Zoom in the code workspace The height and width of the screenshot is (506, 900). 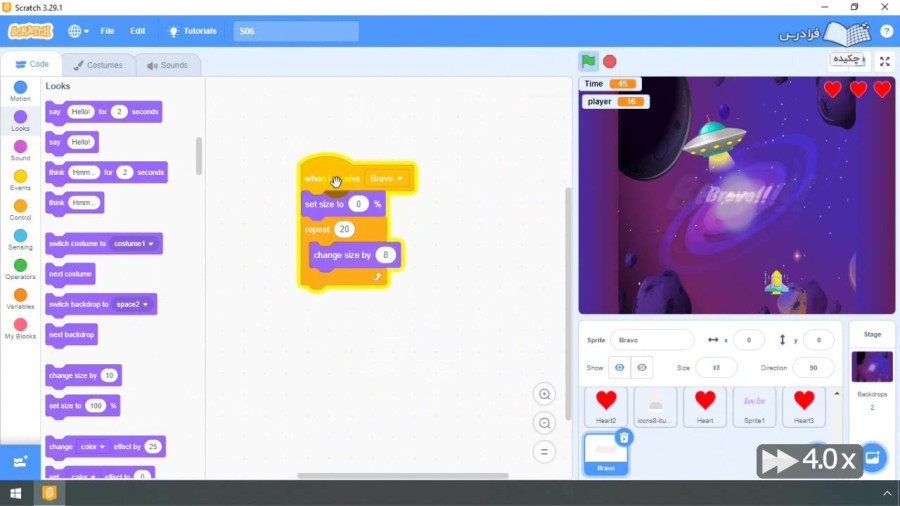coord(544,394)
